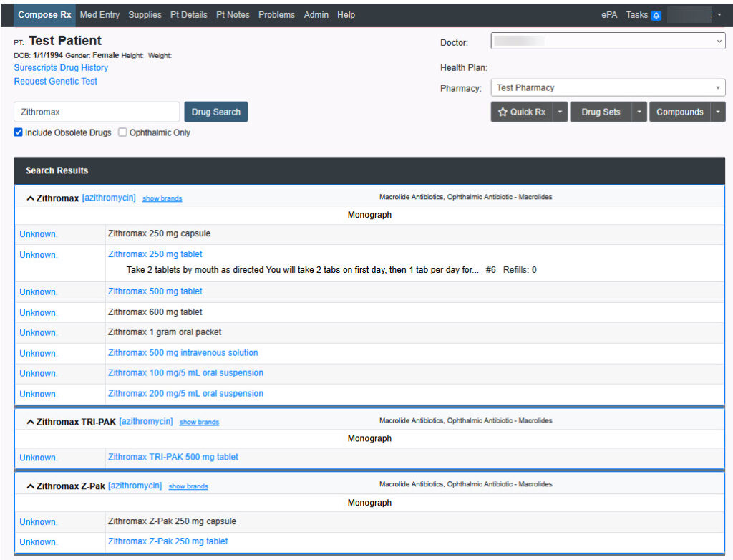Collapse the Zithromax results group chevron

30,198
